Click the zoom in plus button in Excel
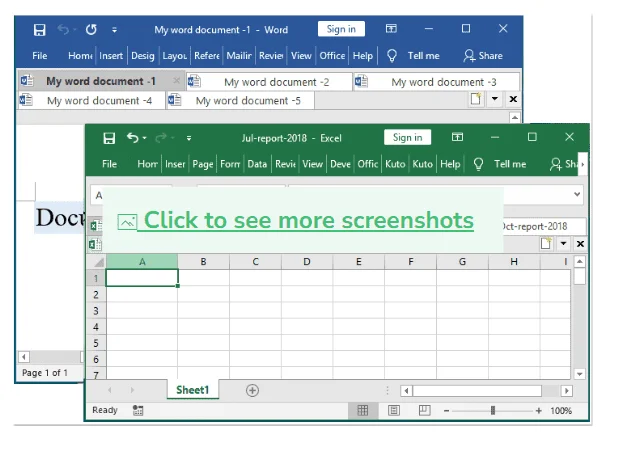The image size is (622, 451). (x=538, y=411)
